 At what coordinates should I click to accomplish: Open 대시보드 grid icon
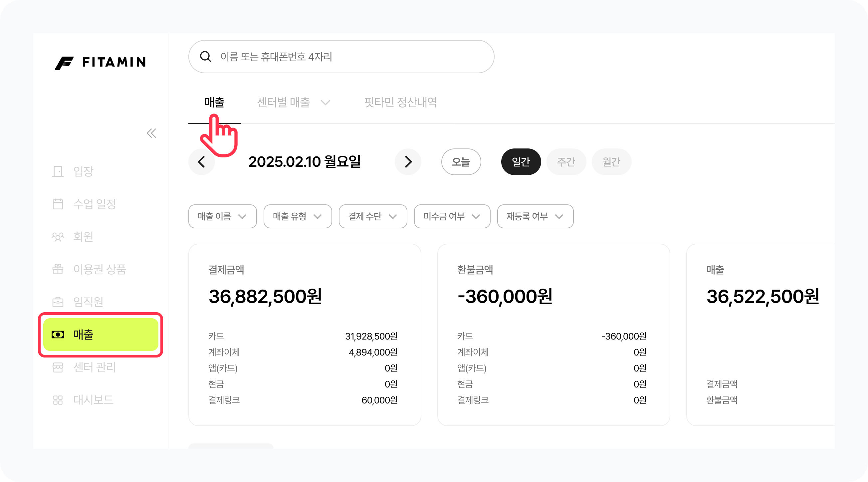point(58,400)
